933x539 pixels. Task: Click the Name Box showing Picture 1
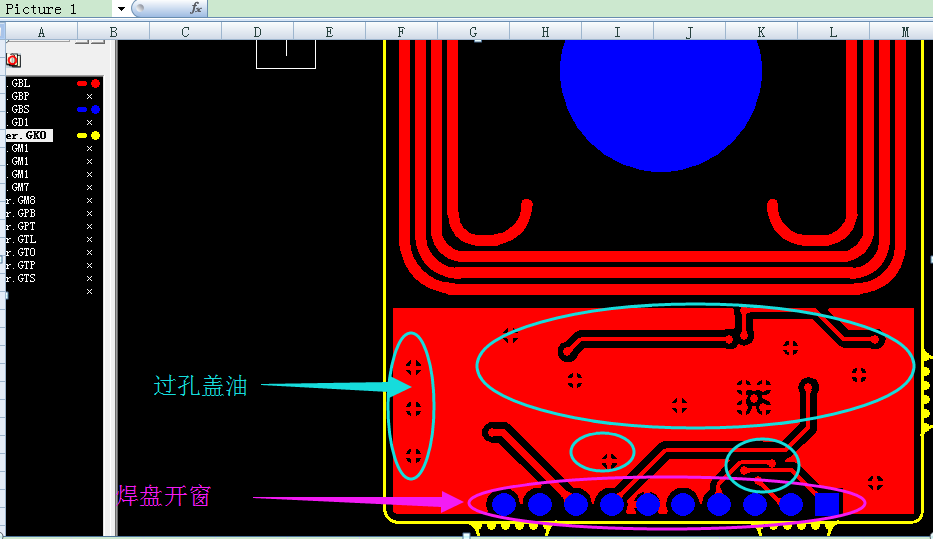point(55,9)
